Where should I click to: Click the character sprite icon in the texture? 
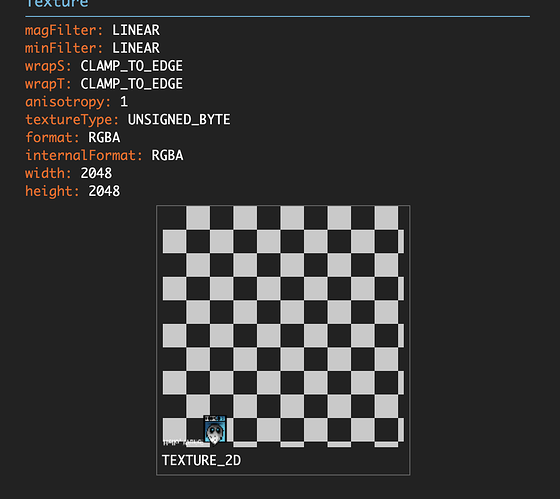(x=215, y=430)
